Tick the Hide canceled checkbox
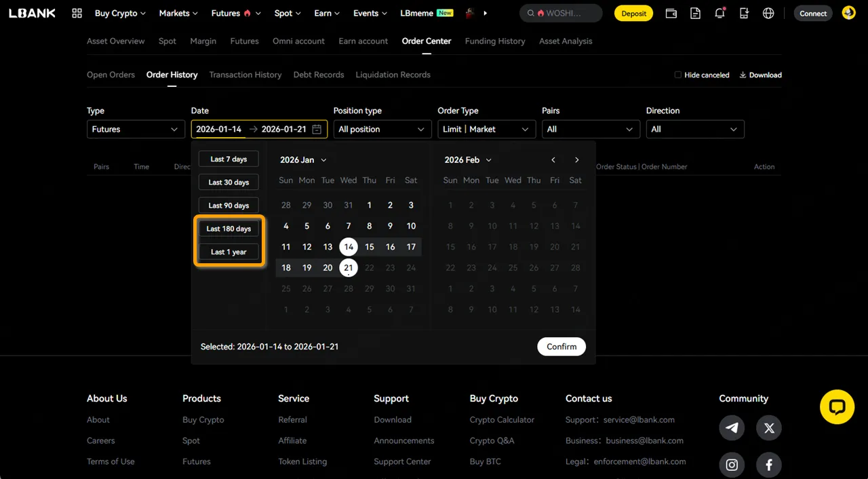 (677, 75)
